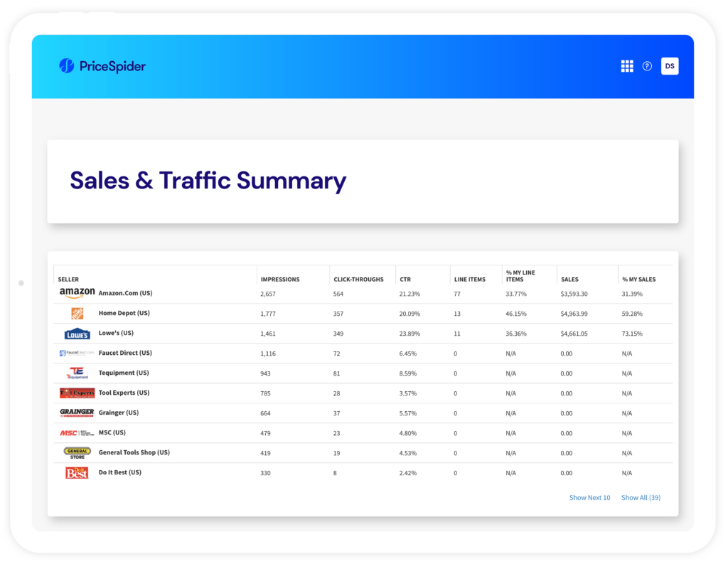Image resolution: width=728 pixels, height=569 pixels.
Task: Open the apps grid menu icon
Action: tap(627, 66)
